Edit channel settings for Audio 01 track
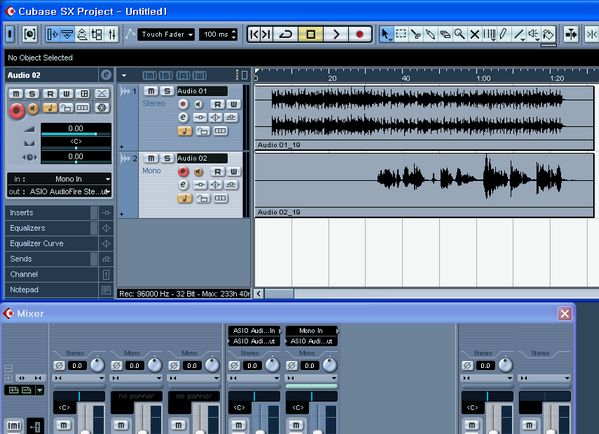 tap(183, 118)
